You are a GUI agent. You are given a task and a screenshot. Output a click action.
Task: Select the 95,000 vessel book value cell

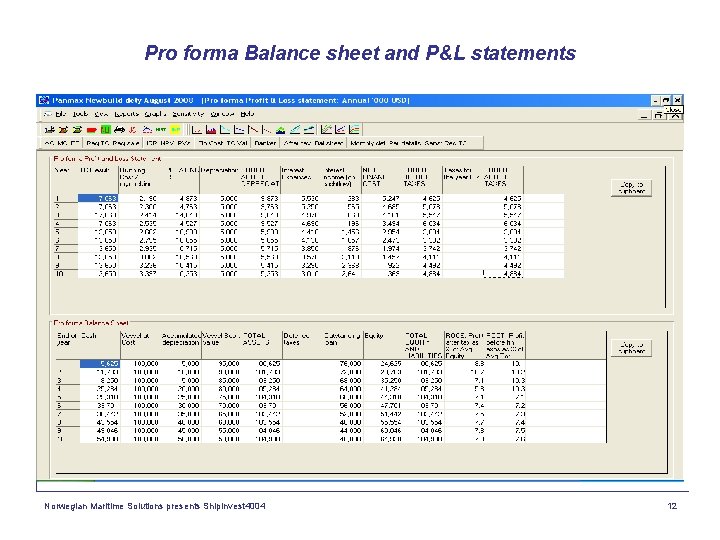(x=222, y=364)
